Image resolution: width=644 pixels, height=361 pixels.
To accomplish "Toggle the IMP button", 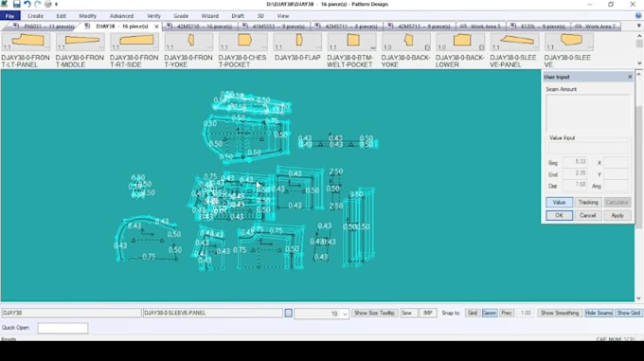I will tap(427, 313).
